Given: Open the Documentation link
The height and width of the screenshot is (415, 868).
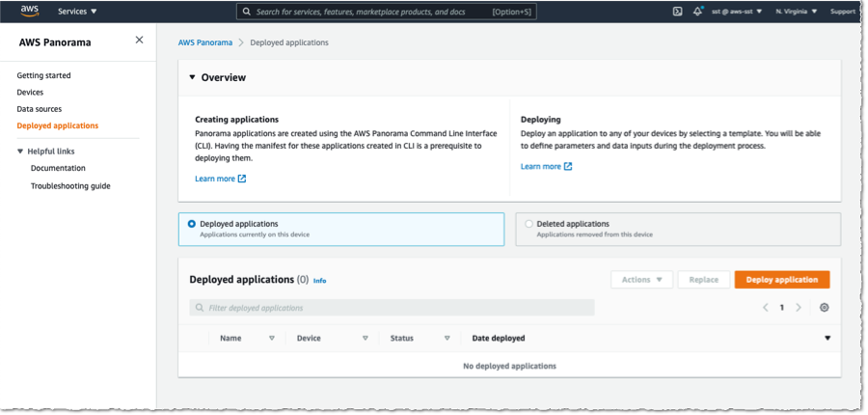Looking at the screenshot, I should click(x=58, y=168).
